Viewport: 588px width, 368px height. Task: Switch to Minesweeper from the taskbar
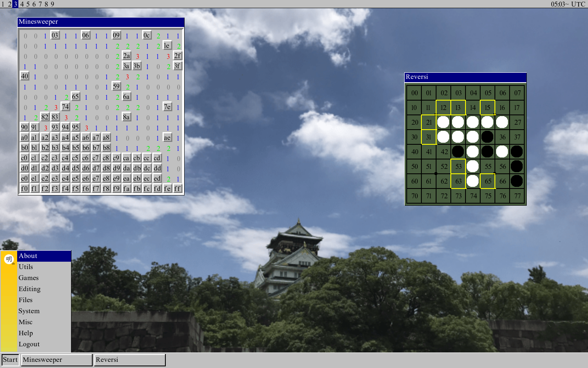(57, 360)
